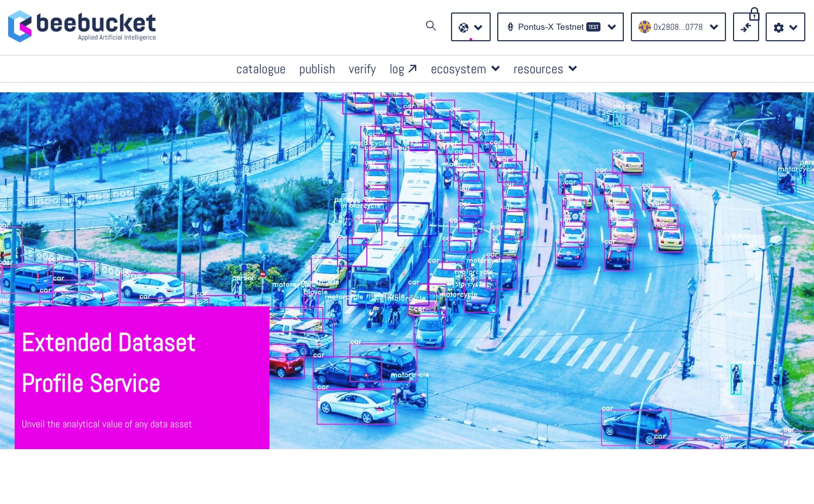
Task: Go to the publish page
Action: [317, 69]
